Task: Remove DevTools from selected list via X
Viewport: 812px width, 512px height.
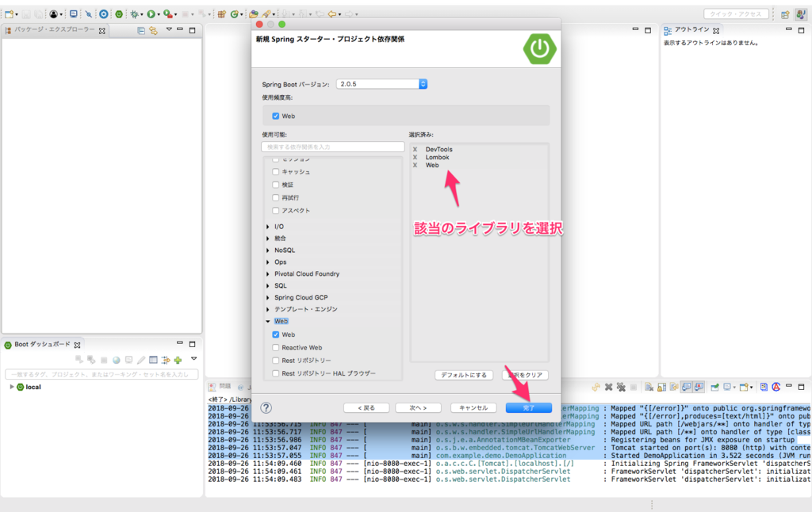Action: (415, 149)
